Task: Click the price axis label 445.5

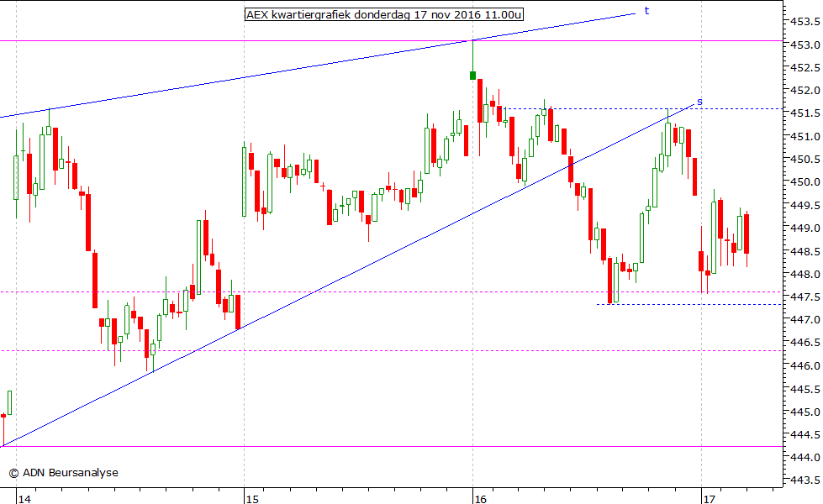Action: click(805, 389)
